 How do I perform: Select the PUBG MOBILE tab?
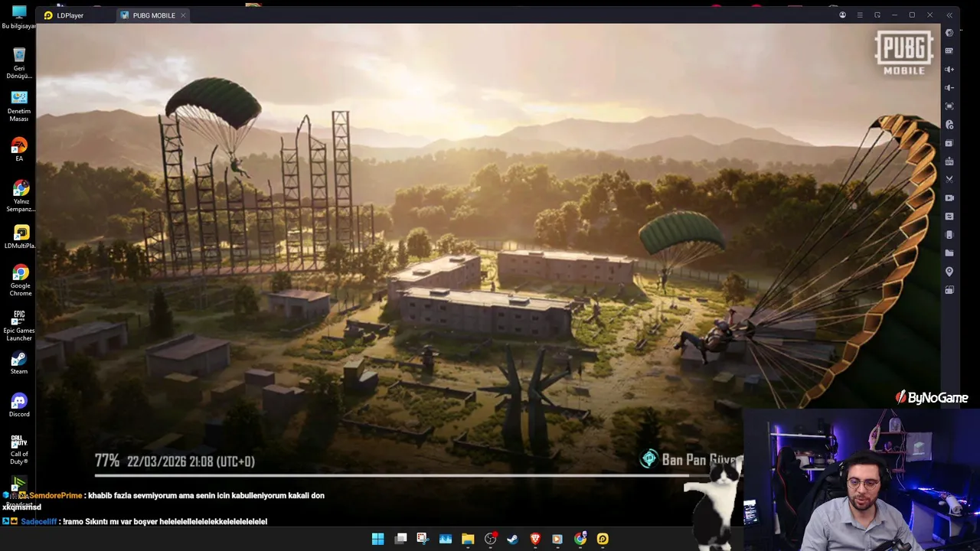pos(153,15)
